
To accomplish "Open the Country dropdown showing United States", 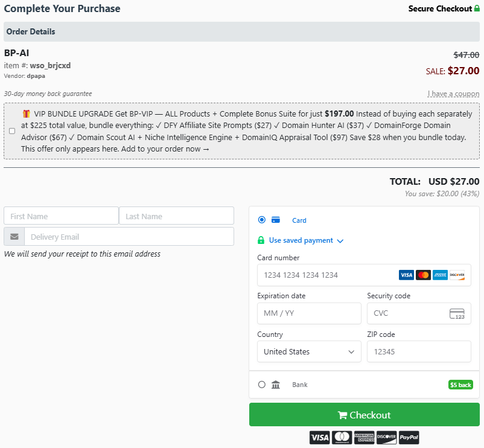I will click(309, 351).
